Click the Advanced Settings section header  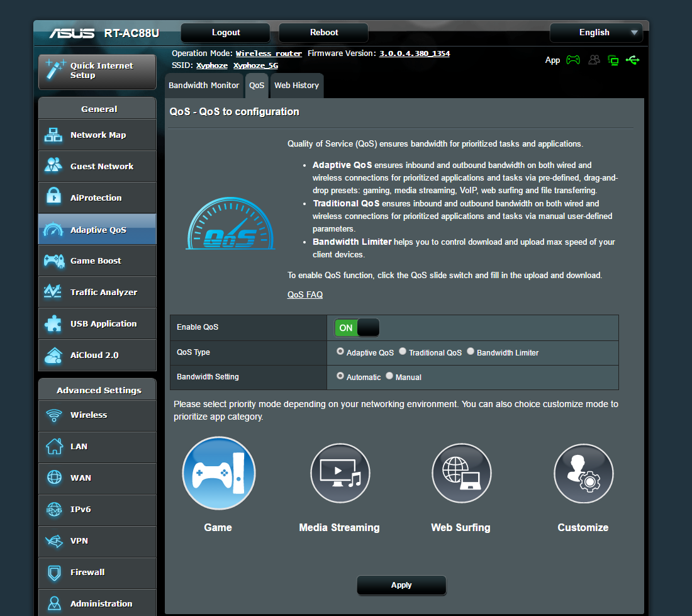click(x=98, y=389)
